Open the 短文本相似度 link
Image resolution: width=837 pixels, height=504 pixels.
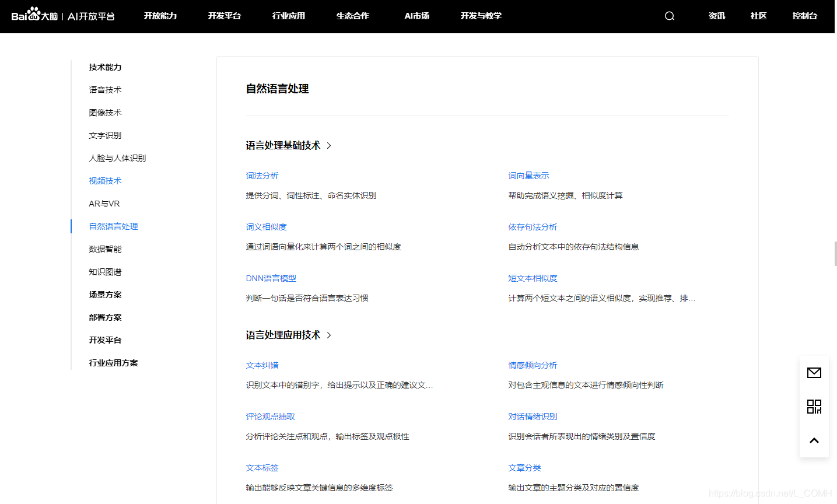click(x=533, y=278)
